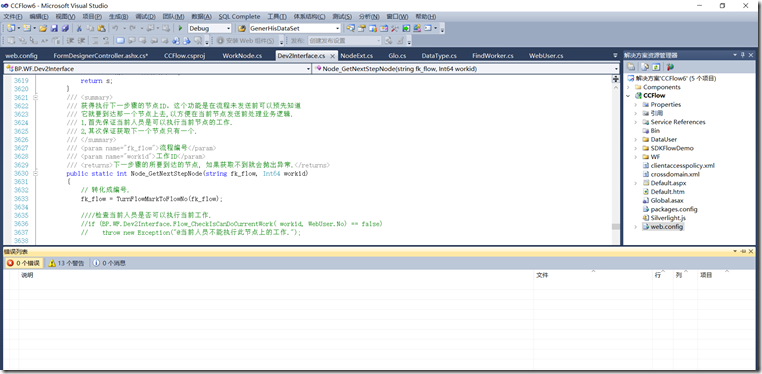Open the 文件(F) menu

(13, 17)
